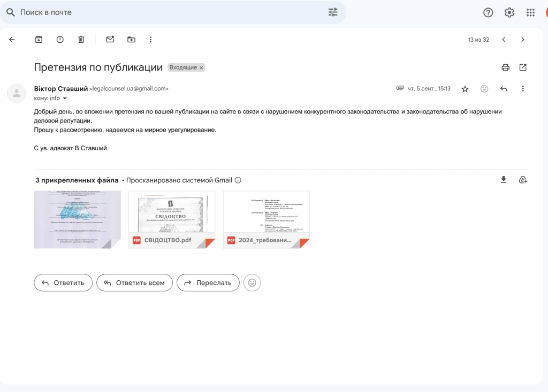Open the Move to folder icon
Image resolution: width=548 pixels, height=392 pixels.
click(x=132, y=40)
